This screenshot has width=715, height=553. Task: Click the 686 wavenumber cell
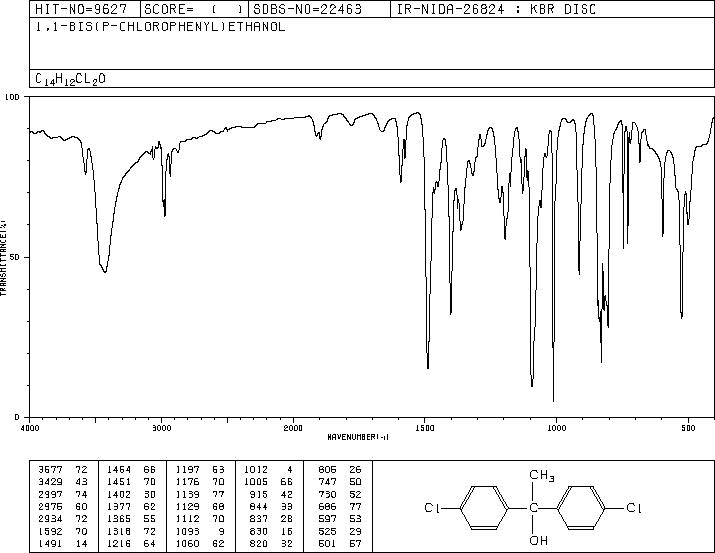coord(327,507)
